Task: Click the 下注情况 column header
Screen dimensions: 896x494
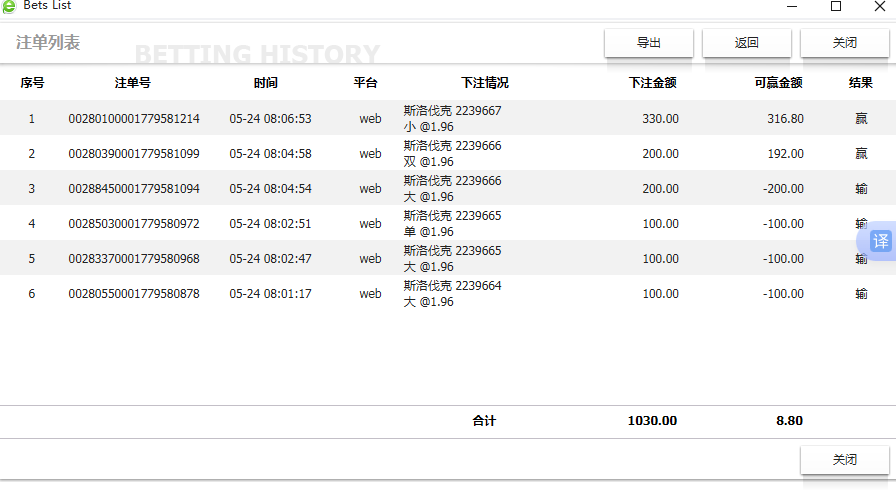Action: (485, 83)
